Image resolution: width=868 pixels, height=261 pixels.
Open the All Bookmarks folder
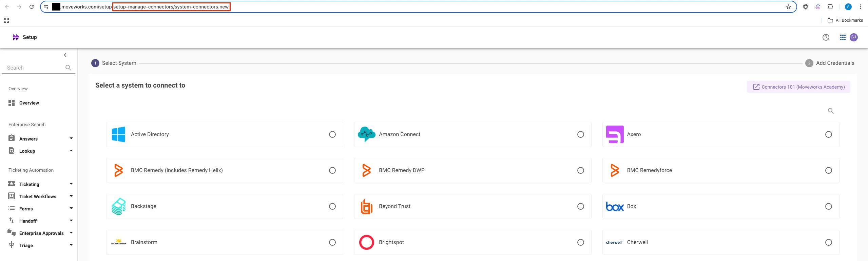coord(845,20)
